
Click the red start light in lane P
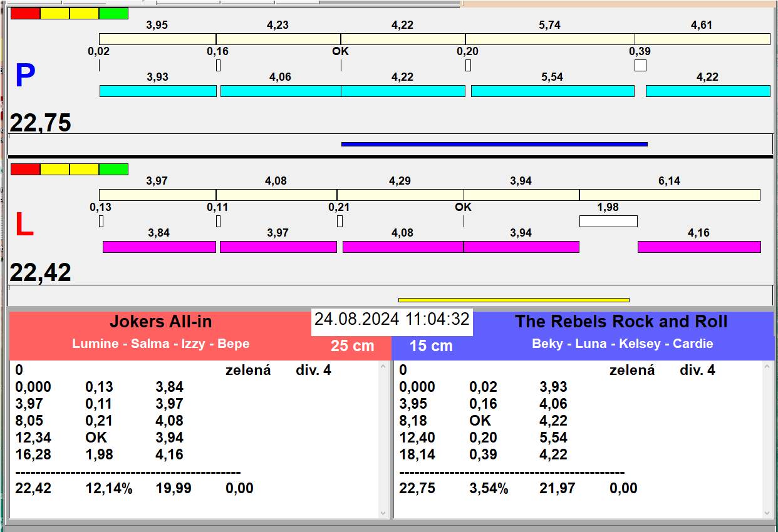click(x=25, y=13)
